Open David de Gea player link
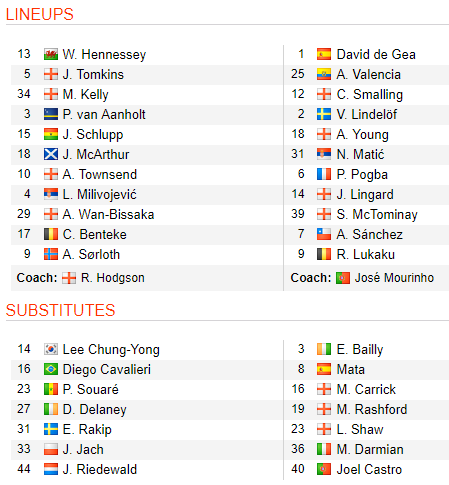 point(376,54)
